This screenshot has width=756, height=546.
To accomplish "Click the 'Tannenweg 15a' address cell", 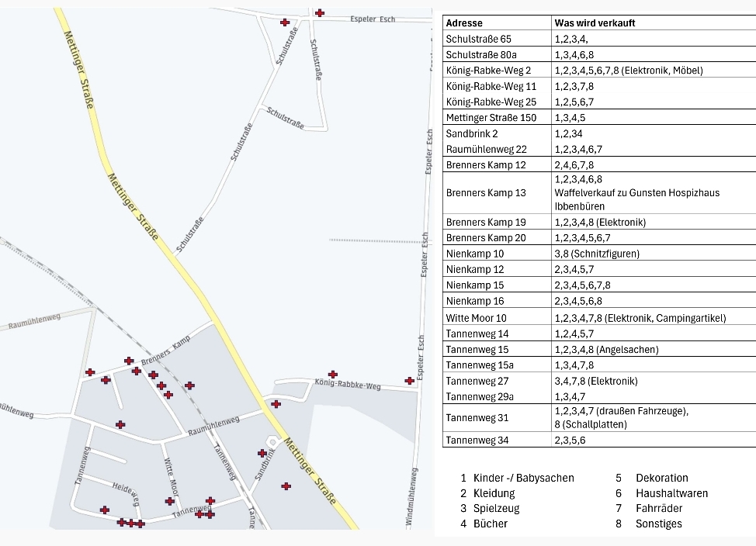I will tap(497, 365).
